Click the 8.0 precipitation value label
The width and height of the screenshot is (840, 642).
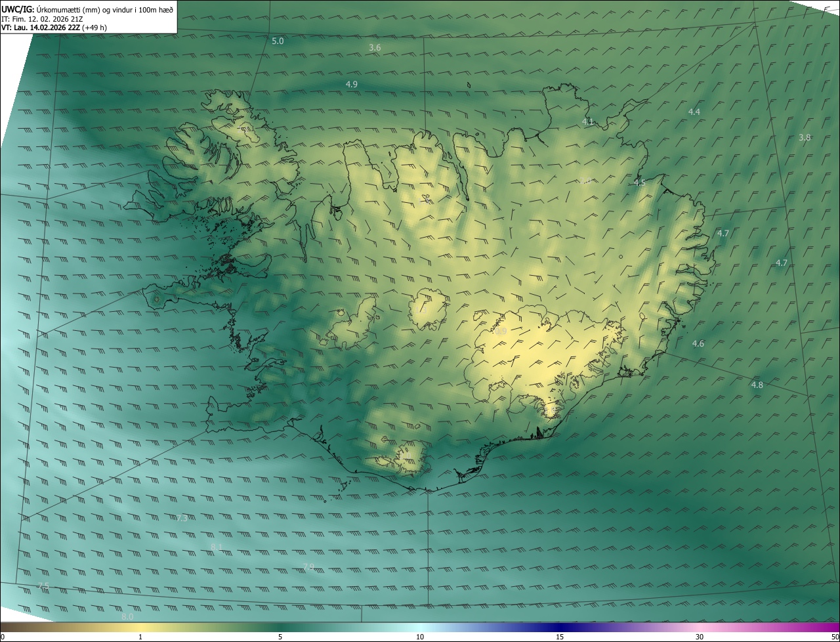pos(127,617)
